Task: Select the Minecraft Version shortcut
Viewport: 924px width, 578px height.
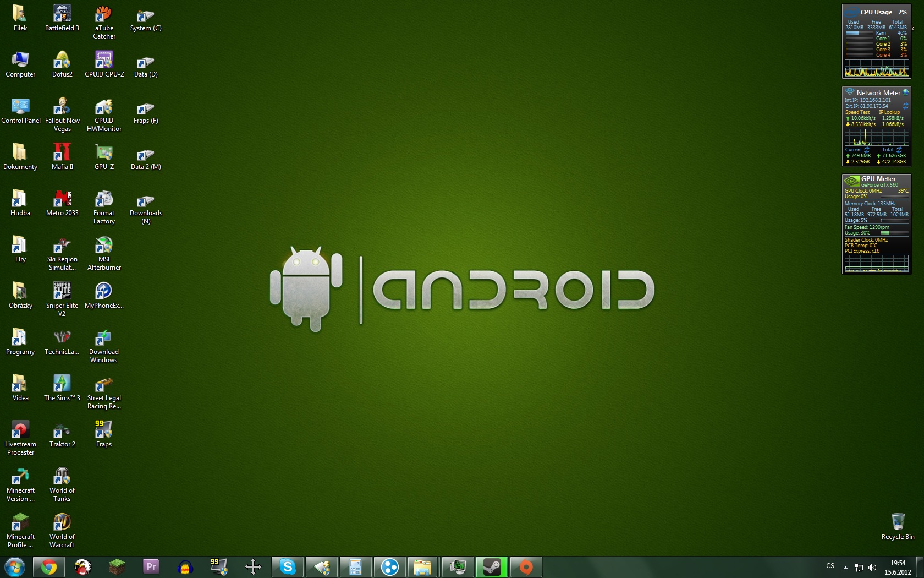Action: [x=20, y=484]
